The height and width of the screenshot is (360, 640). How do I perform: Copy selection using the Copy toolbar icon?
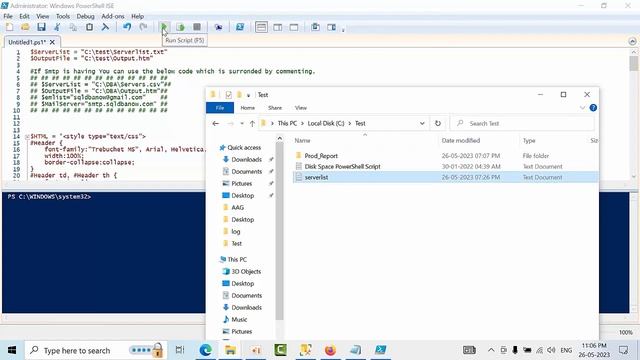tap(73, 27)
